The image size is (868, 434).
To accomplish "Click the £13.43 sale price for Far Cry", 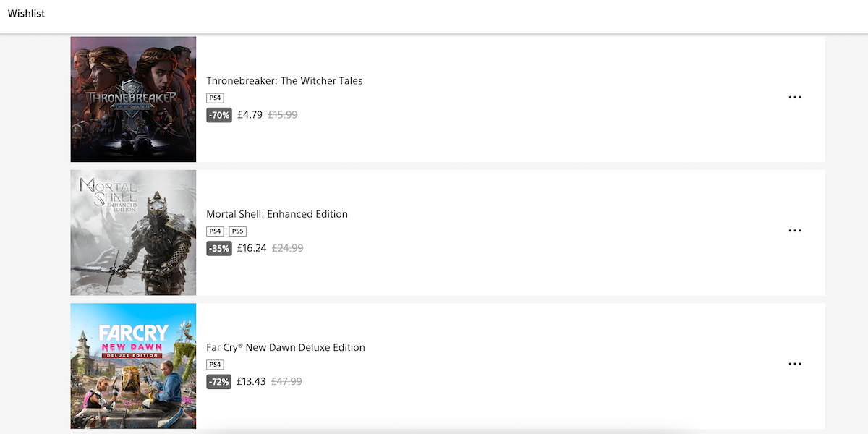I will 251,381.
